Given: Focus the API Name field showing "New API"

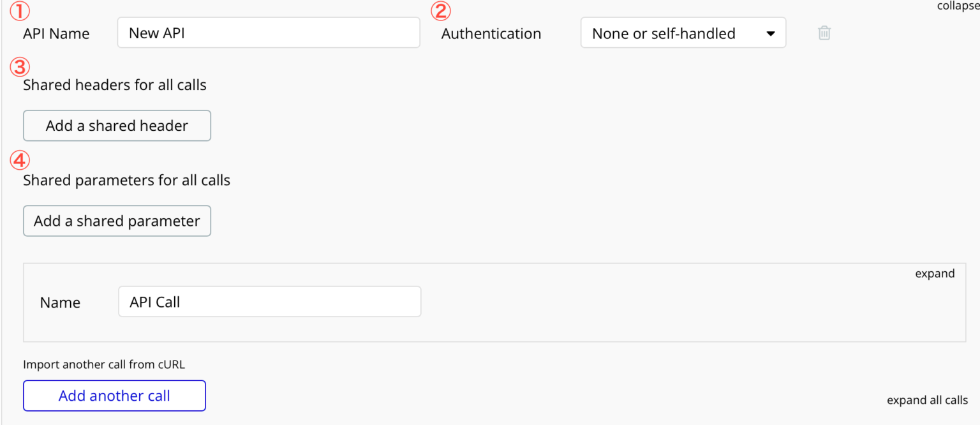Looking at the screenshot, I should (268, 33).
